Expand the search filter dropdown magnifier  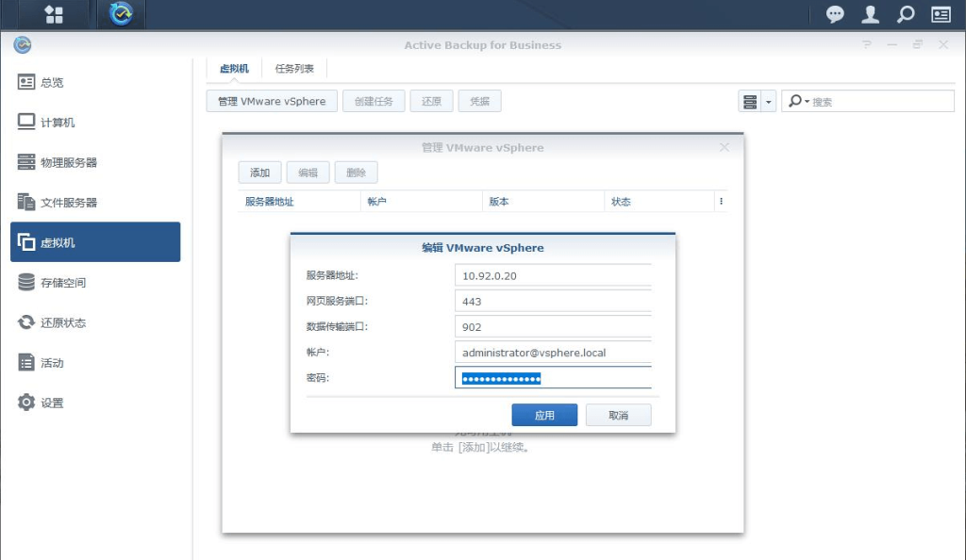(798, 101)
